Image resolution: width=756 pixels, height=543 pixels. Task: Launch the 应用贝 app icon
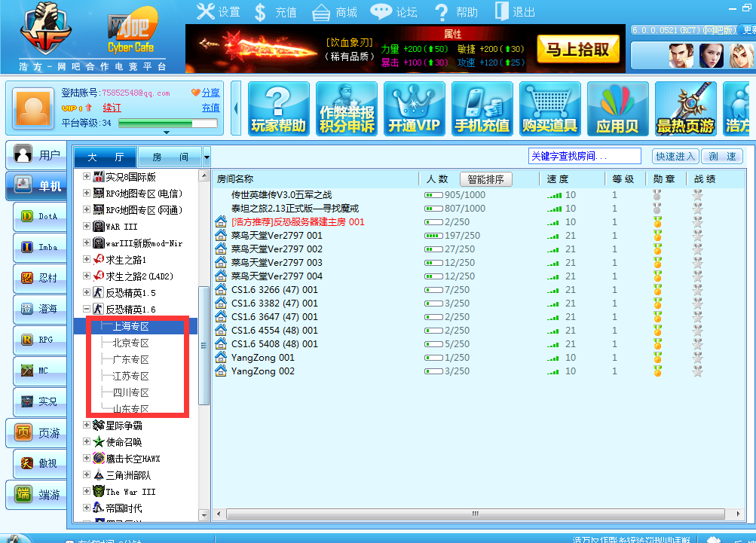click(617, 108)
